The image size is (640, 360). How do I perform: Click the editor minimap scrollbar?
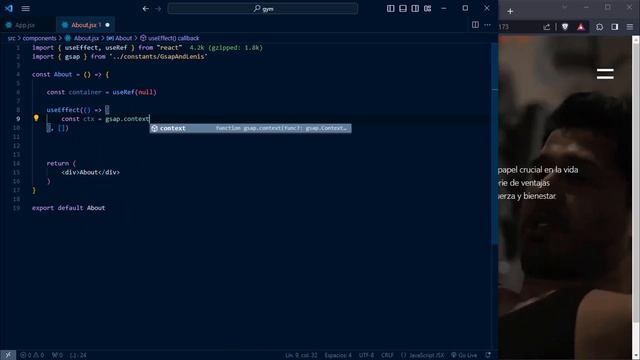point(494,143)
